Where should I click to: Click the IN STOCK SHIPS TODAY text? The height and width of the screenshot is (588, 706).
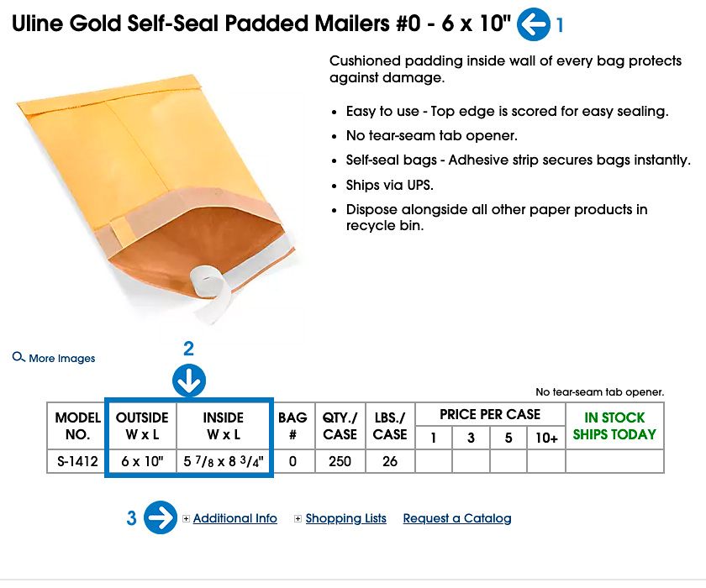(x=614, y=425)
